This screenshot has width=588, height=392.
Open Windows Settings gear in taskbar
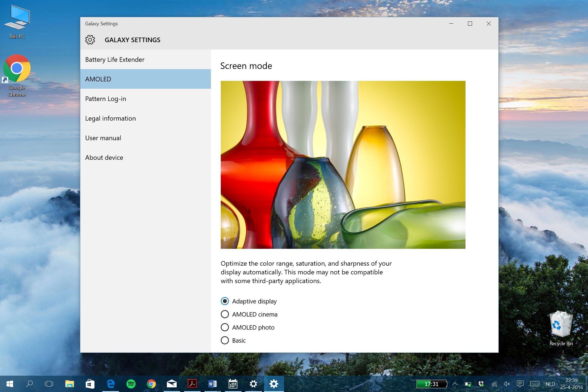(x=253, y=384)
